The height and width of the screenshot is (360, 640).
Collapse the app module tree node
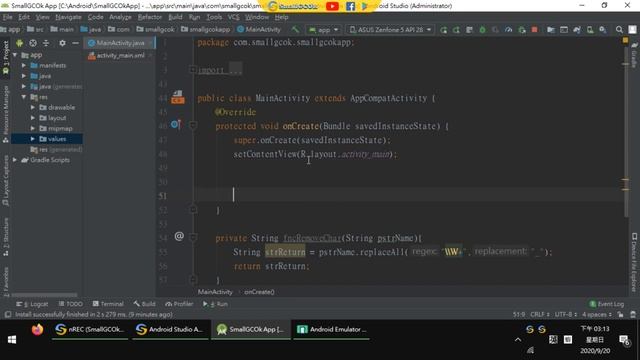[15, 55]
